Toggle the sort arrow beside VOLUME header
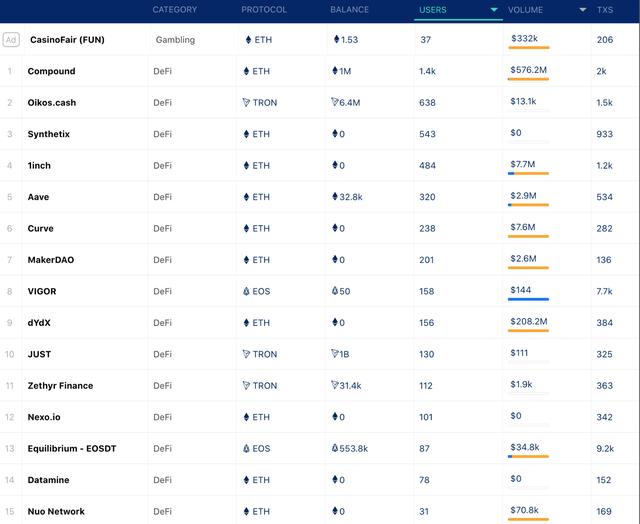 click(582, 10)
